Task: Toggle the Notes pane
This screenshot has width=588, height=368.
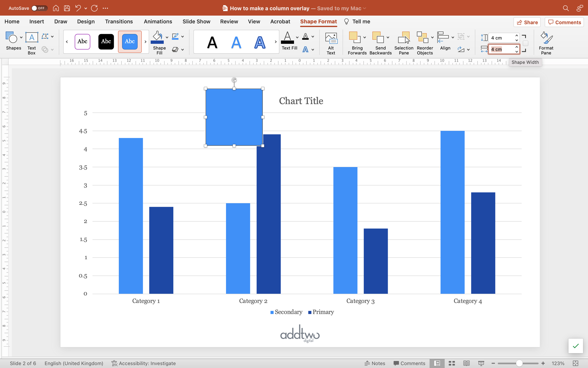Action: click(375, 363)
